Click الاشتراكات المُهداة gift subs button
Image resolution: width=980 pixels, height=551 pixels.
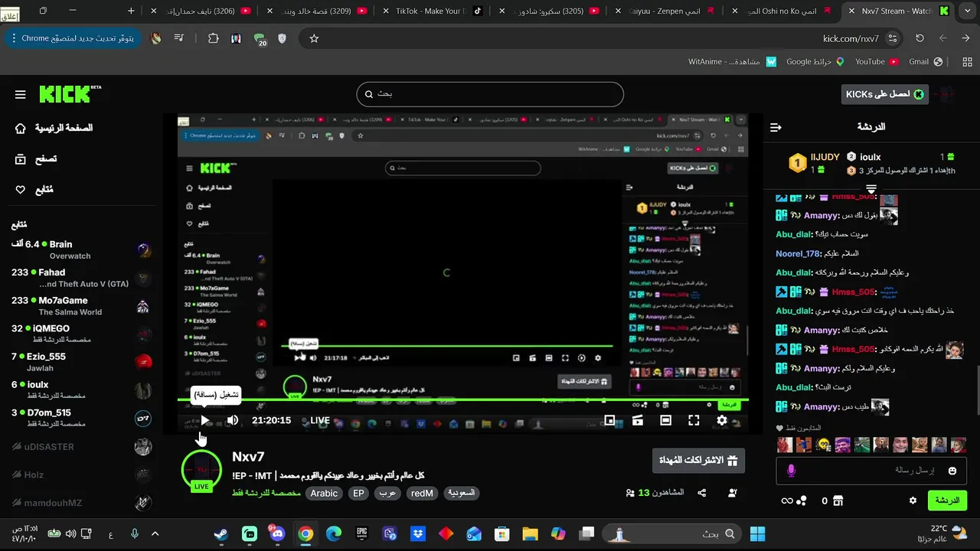tap(697, 461)
